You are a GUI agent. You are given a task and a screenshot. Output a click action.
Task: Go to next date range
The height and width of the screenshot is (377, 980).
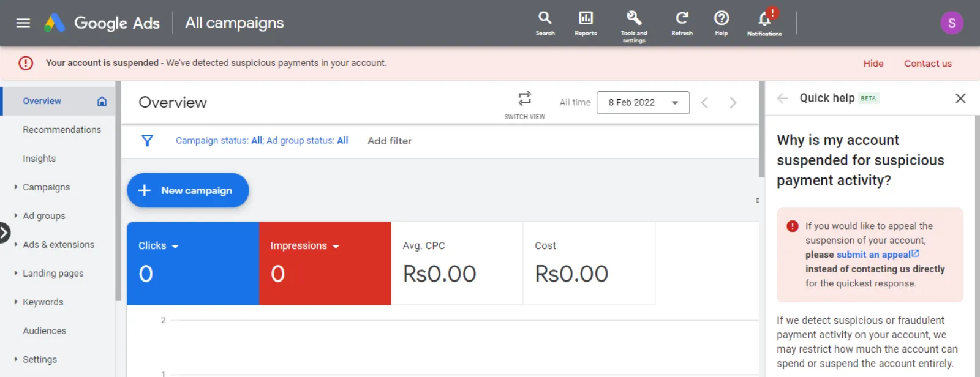(733, 103)
